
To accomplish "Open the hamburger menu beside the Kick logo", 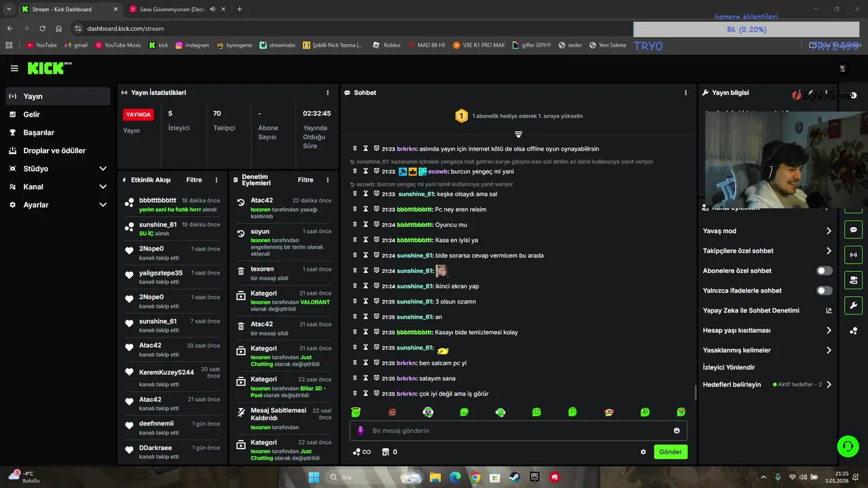I will (14, 68).
